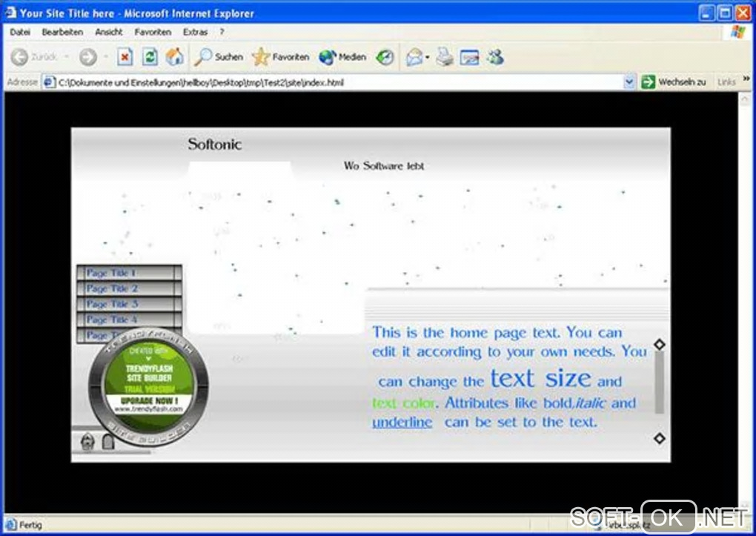
Task: Follow the underline hyperlink in home text
Action: (x=402, y=422)
